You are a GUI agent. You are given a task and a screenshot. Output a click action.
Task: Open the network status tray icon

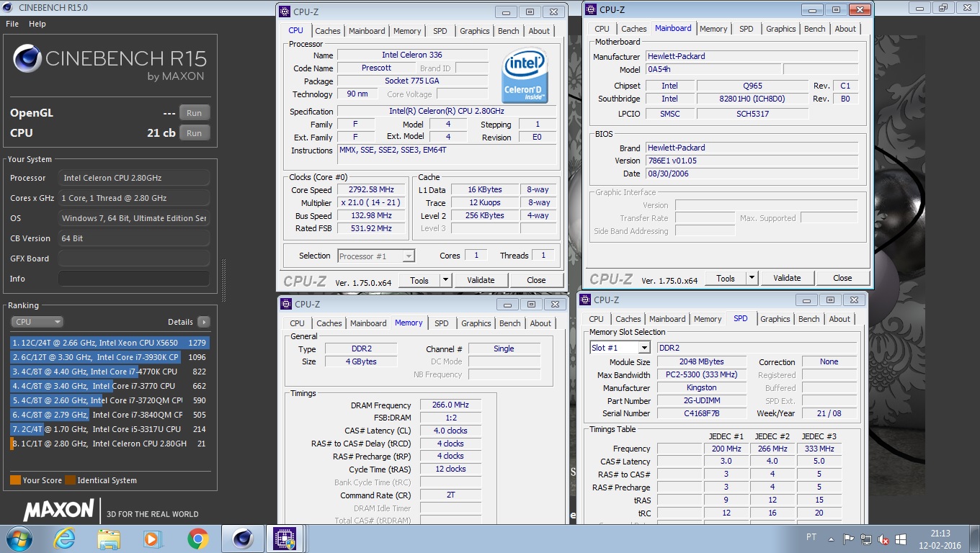pos(865,539)
